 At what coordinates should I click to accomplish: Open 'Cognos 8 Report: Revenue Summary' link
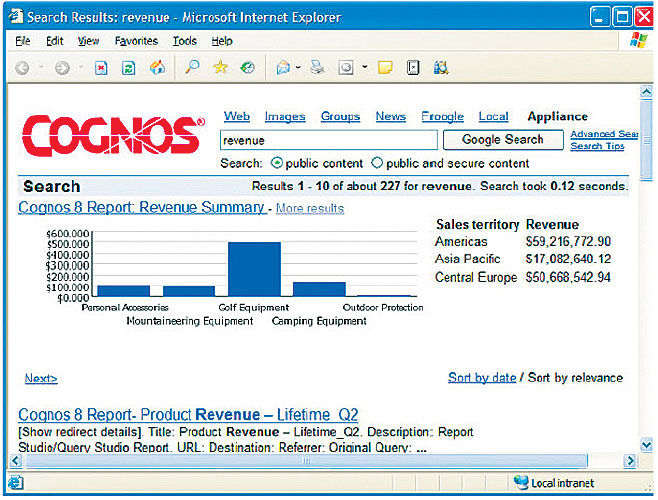(142, 208)
